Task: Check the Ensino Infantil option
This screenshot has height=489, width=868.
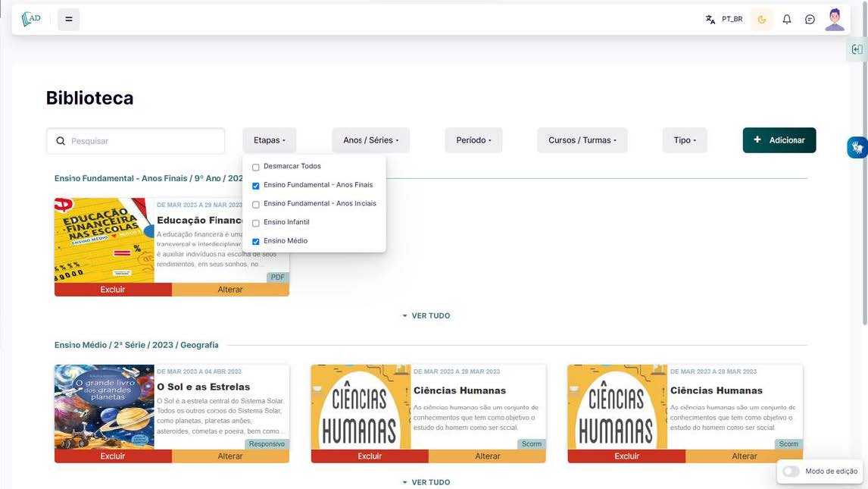Action: pyautogui.click(x=256, y=223)
